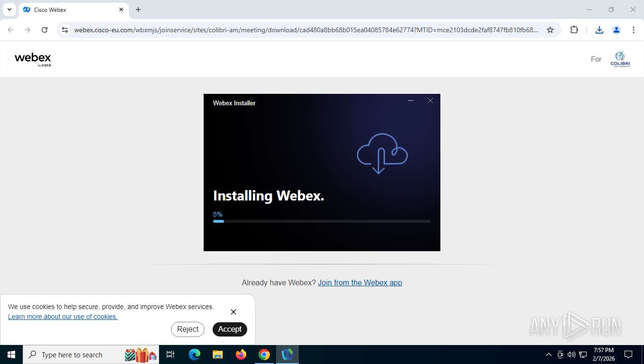Click the holiday gifts search highlight icon
The width and height of the screenshot is (644, 364).
[141, 355]
